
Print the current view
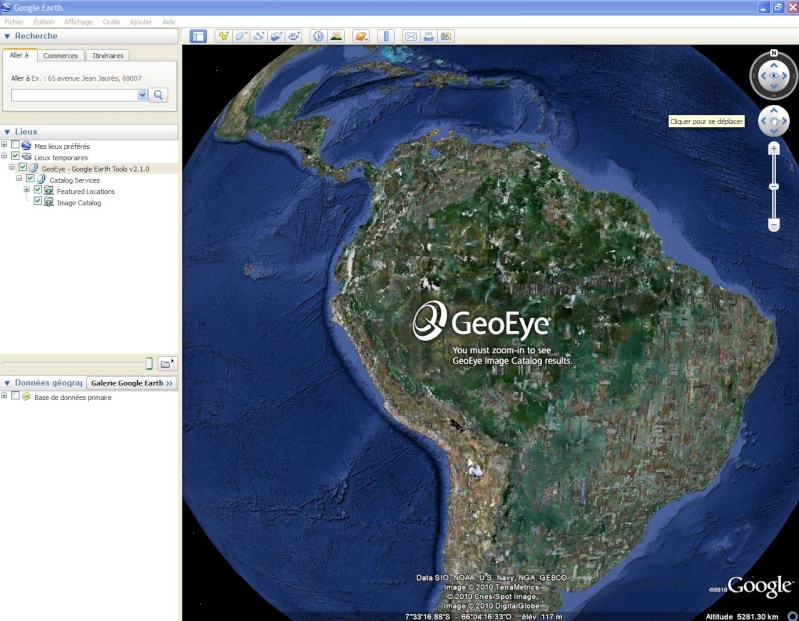429,36
